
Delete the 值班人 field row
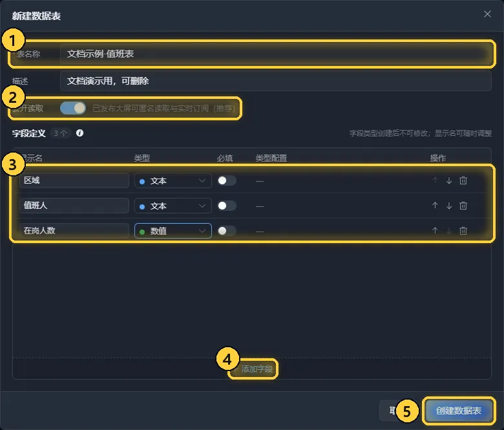463,206
